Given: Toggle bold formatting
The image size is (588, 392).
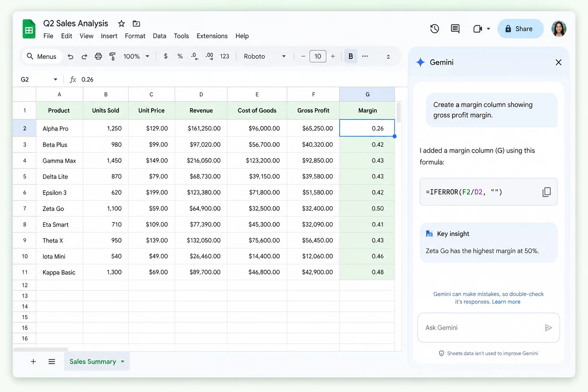Looking at the screenshot, I should (351, 56).
